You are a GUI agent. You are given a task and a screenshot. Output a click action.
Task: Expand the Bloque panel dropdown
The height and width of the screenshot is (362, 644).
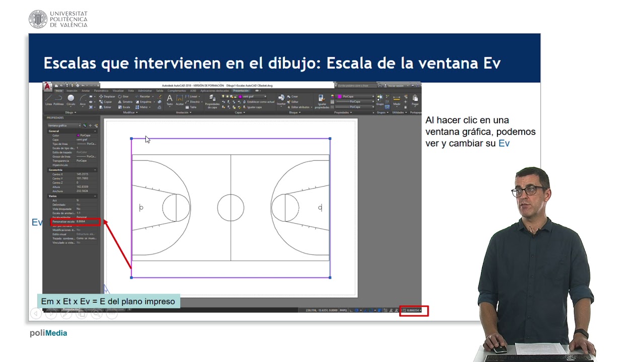pos(295,113)
